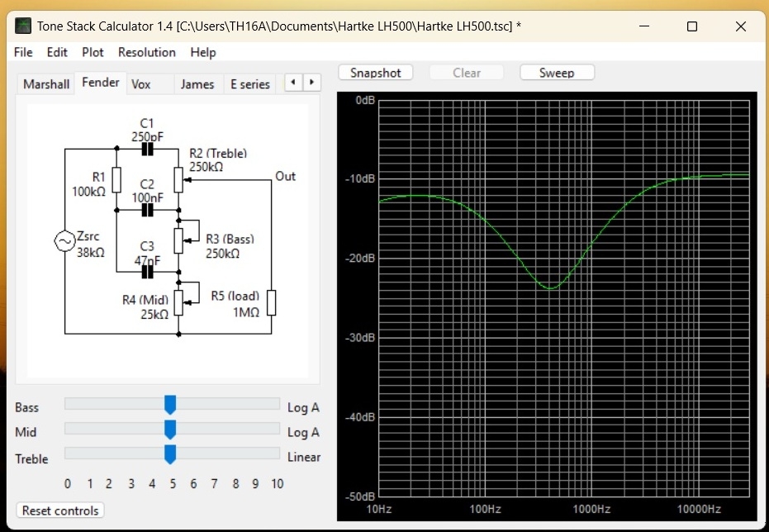Maximize the Tone Stack Calculator window
Screen dimensions: 769x532
691,26
